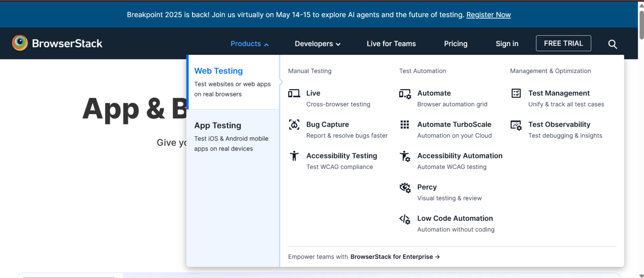This screenshot has height=278, width=644.
Task: Click the BrowserStack logo
Action: [x=57, y=43]
